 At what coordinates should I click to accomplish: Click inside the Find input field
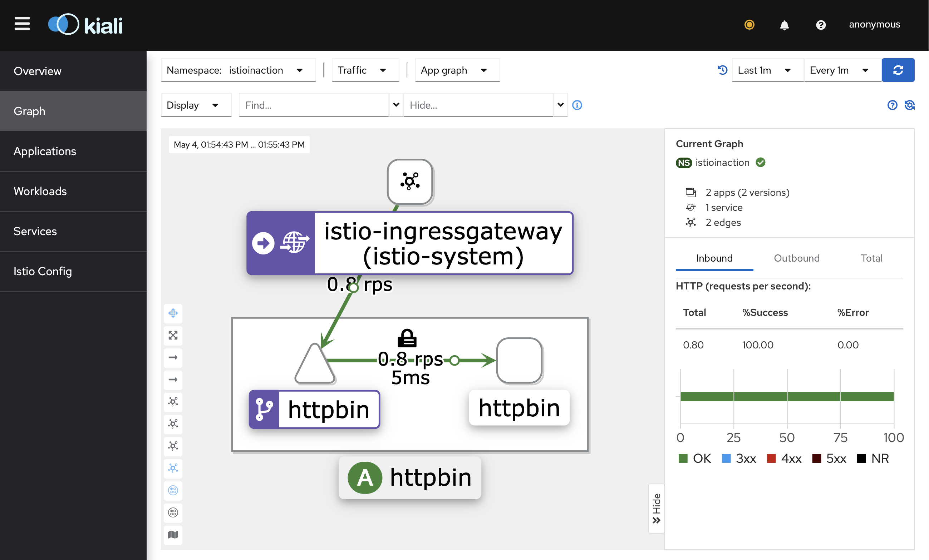pos(314,105)
